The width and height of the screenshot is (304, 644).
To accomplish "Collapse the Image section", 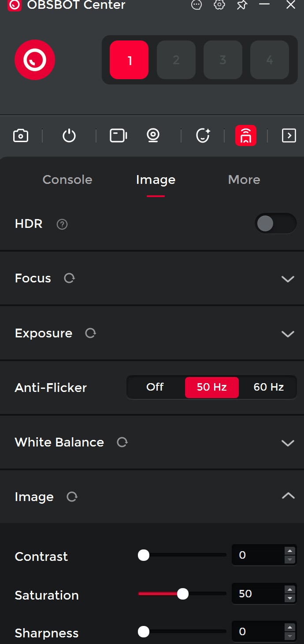I will click(288, 496).
